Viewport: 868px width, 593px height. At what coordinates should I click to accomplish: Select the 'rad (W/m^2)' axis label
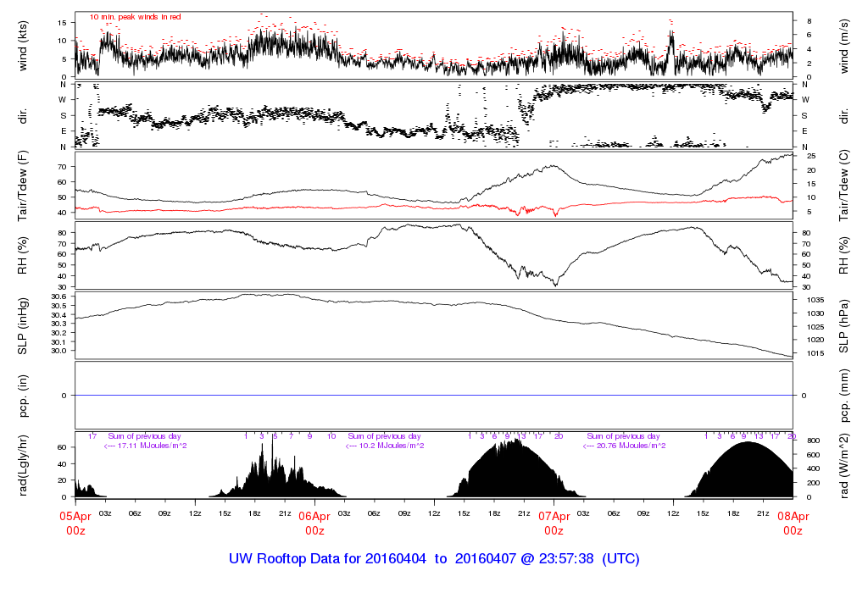(843, 465)
